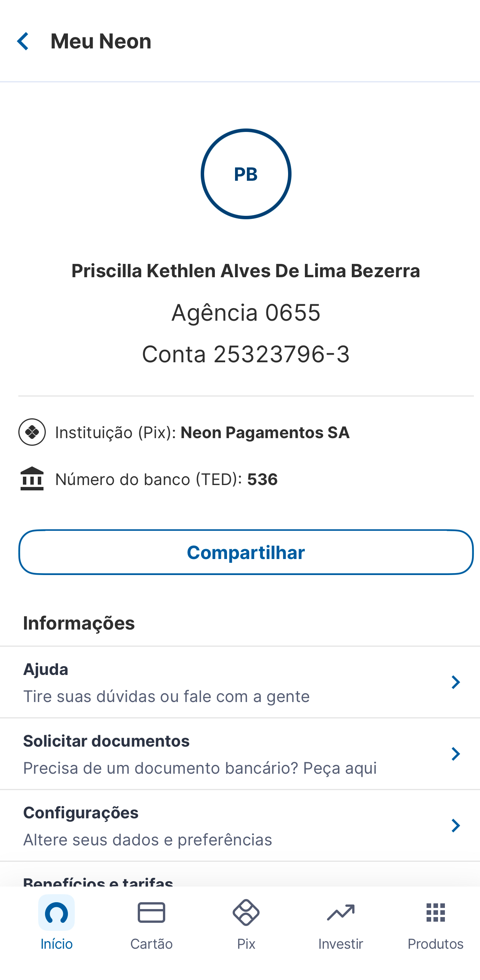480x980 pixels.
Task: Select the Solicitar documentos entry
Action: [200, 754]
